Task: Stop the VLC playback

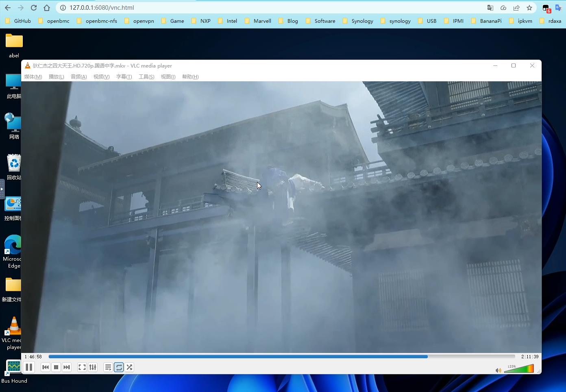Action: click(56, 367)
